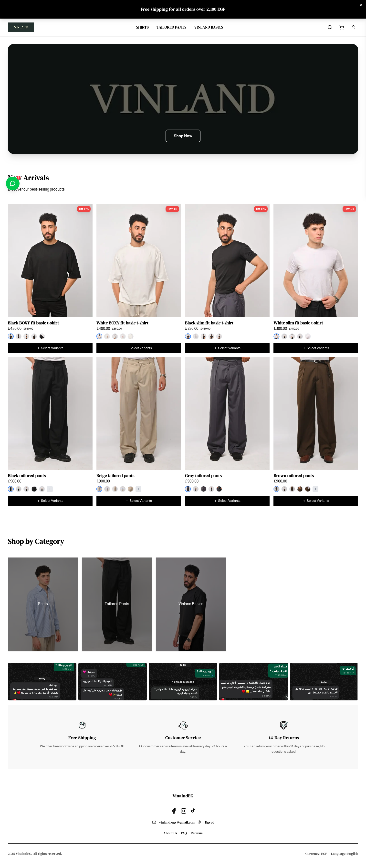Screen dimensions: 366x868
Task: Open the FAQ footer link
Action: click(x=184, y=833)
